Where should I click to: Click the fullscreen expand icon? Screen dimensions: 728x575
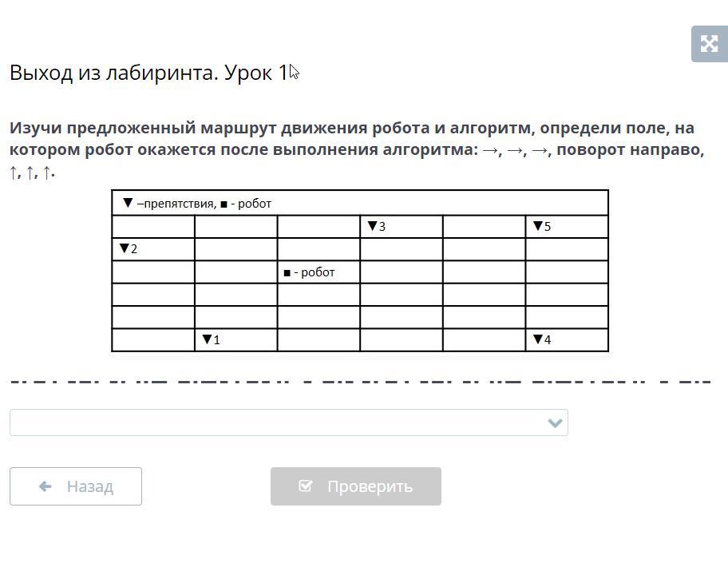click(x=709, y=44)
